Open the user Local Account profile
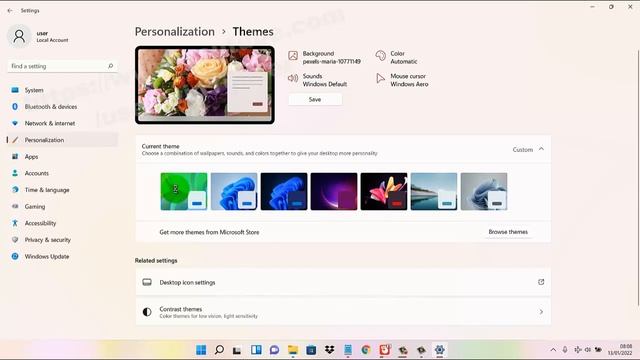This screenshot has height=360, width=640. tap(39, 36)
